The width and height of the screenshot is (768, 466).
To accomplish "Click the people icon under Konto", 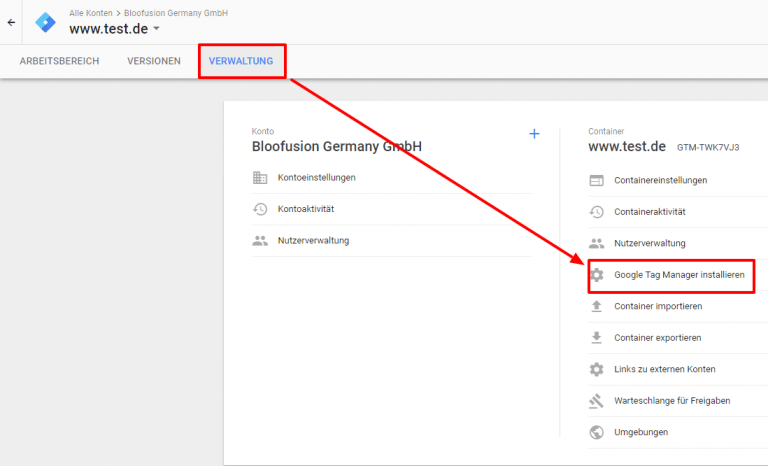I will click(x=260, y=241).
